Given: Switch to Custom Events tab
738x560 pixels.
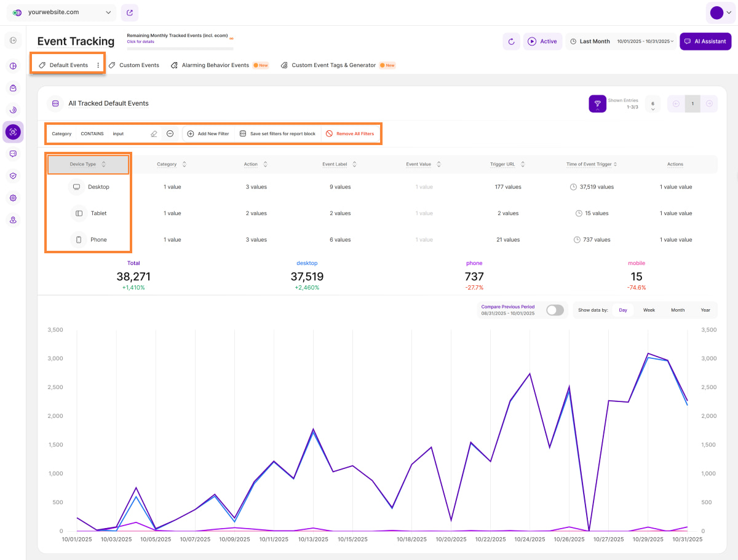Looking at the screenshot, I should (x=134, y=65).
